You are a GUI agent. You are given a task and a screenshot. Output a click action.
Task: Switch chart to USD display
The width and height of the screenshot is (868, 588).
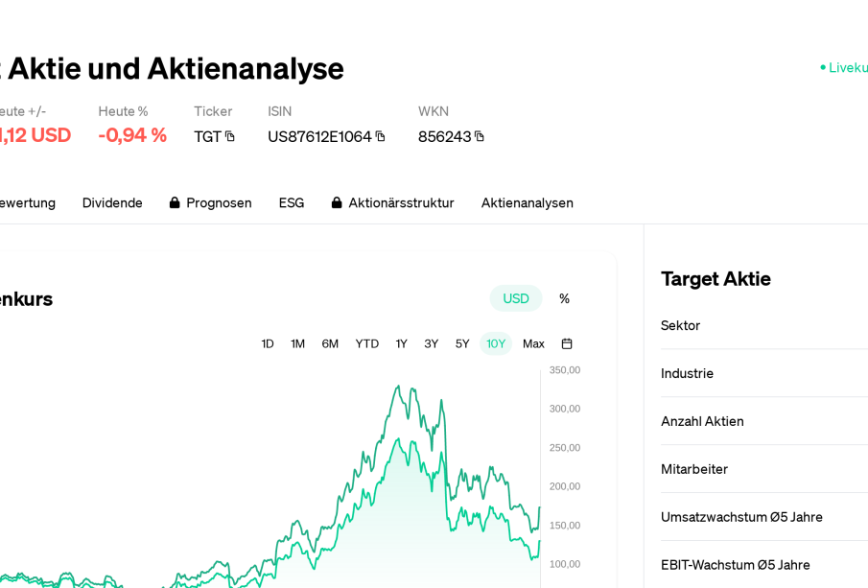coord(516,298)
